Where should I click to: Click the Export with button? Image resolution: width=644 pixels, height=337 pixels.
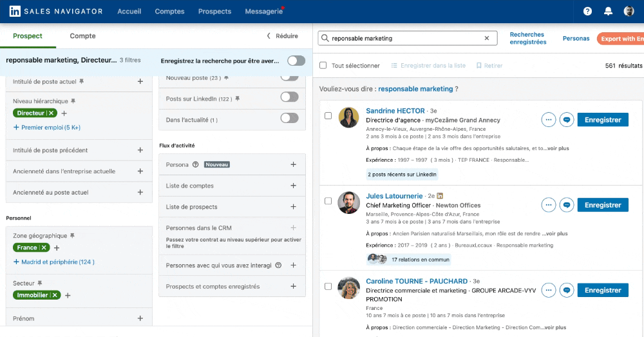click(620, 38)
